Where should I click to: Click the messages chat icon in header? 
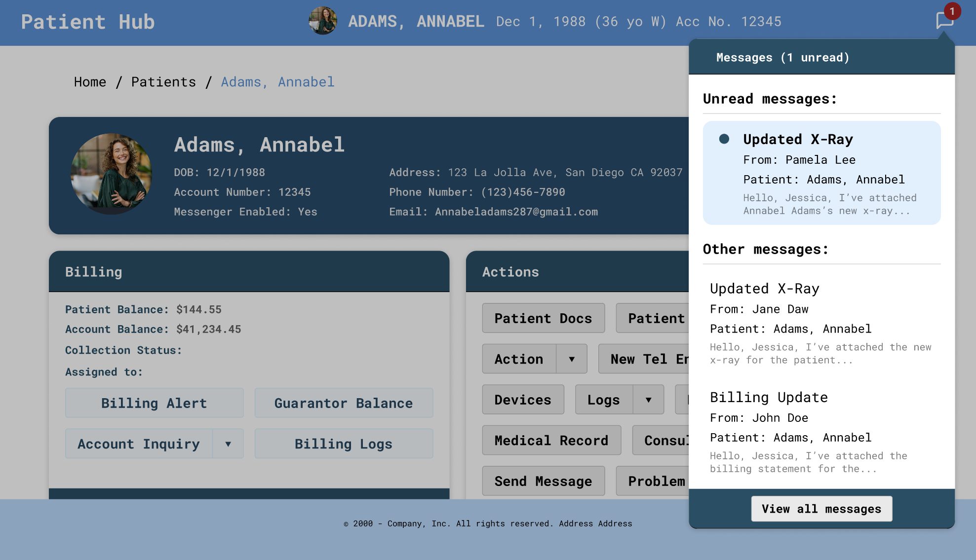(x=944, y=21)
